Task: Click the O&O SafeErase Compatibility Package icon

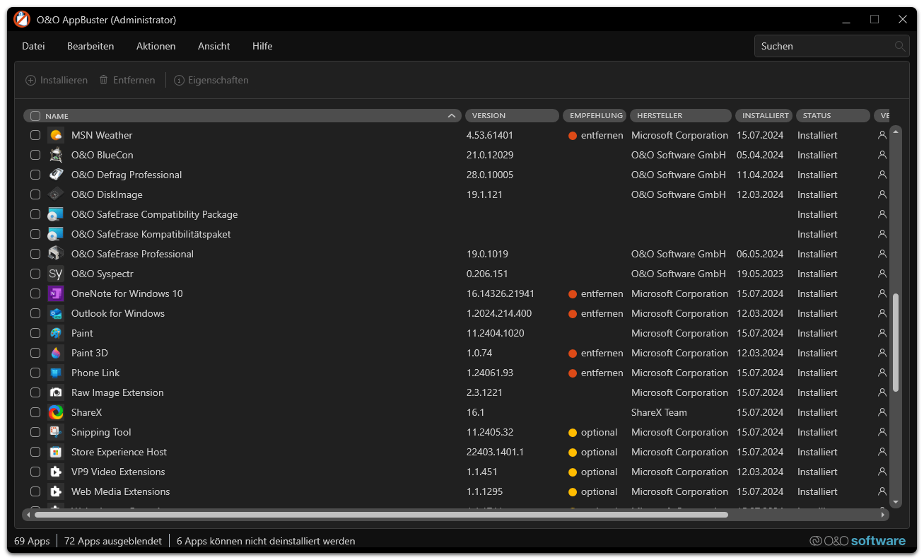Action: coord(56,214)
